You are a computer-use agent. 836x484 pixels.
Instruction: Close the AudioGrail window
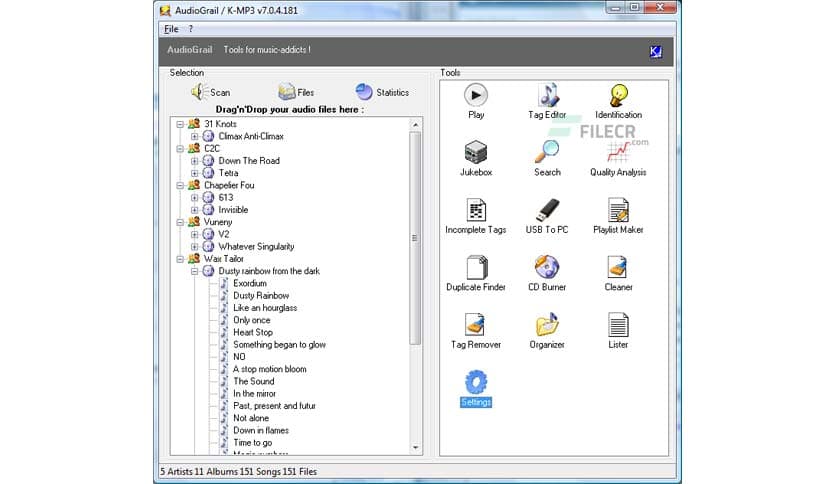[660, 7]
